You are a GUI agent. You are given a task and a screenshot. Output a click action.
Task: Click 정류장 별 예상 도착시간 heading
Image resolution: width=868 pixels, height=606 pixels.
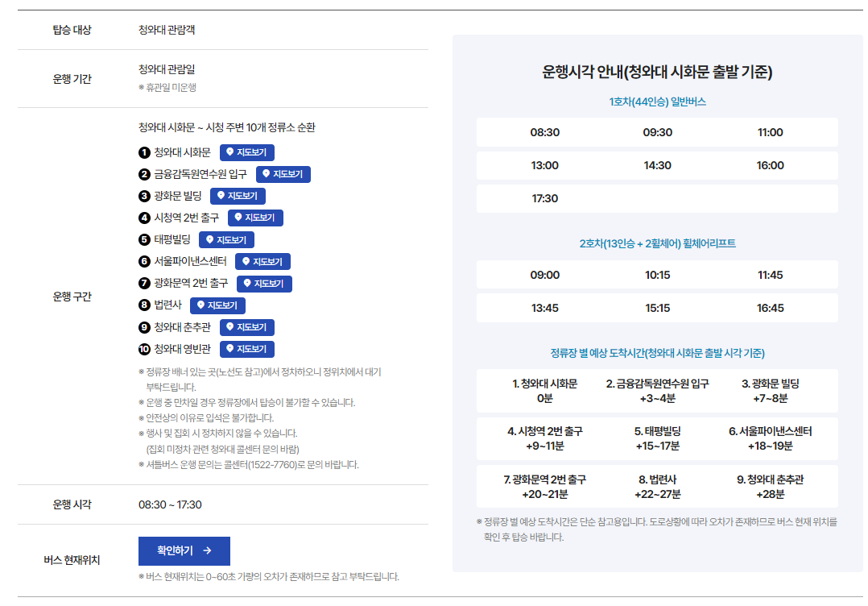click(x=657, y=354)
